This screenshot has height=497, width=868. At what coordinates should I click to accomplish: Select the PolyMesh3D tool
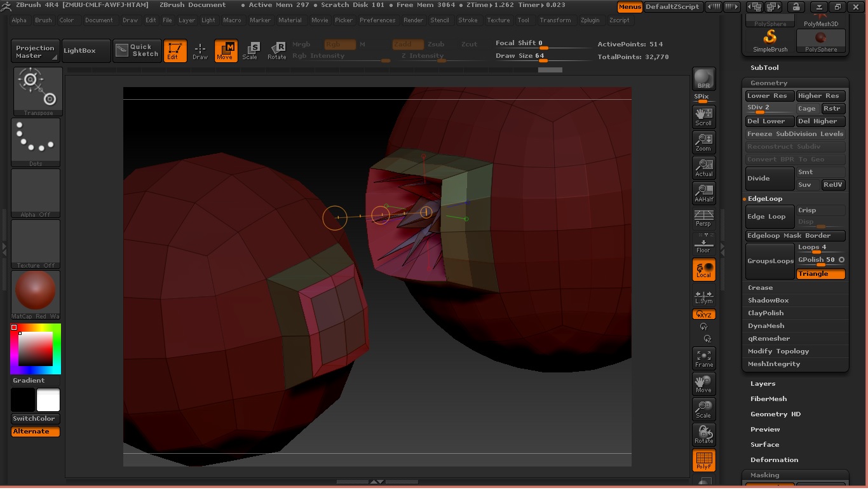[x=821, y=20]
